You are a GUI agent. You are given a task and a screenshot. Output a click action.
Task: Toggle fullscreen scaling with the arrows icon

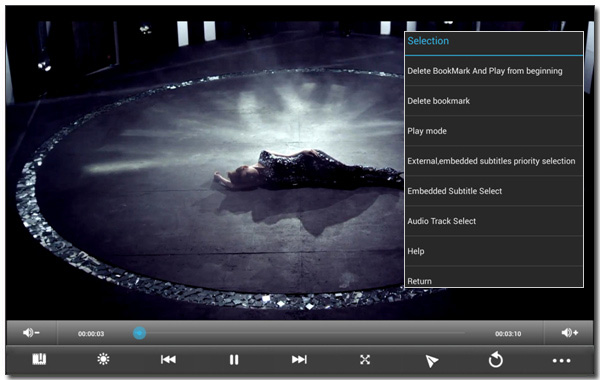pyautogui.click(x=365, y=359)
